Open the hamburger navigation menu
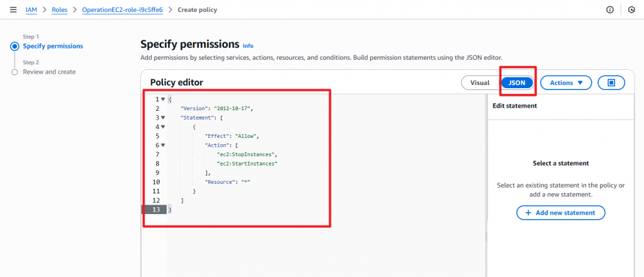 point(13,10)
